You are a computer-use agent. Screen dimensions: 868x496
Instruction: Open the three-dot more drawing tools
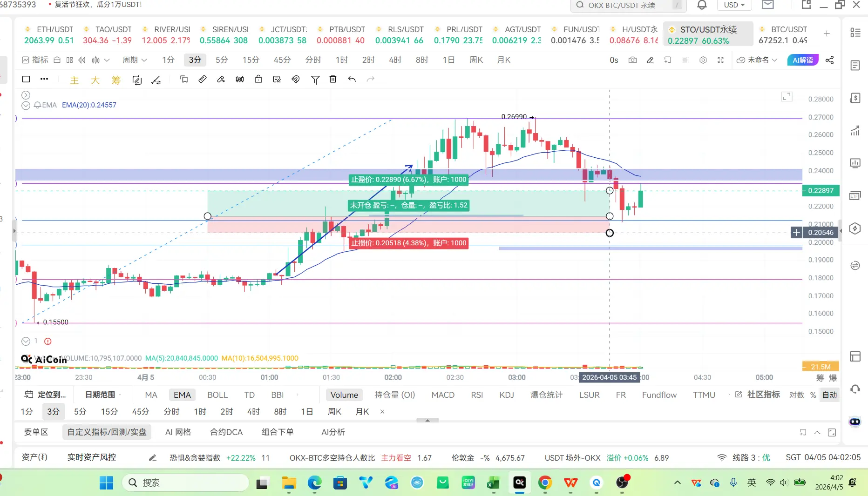pos(44,80)
